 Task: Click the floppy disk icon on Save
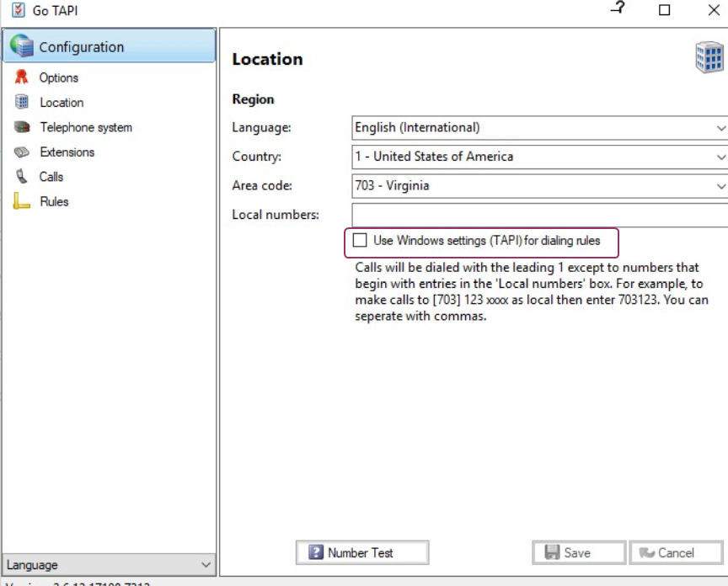[552, 552]
